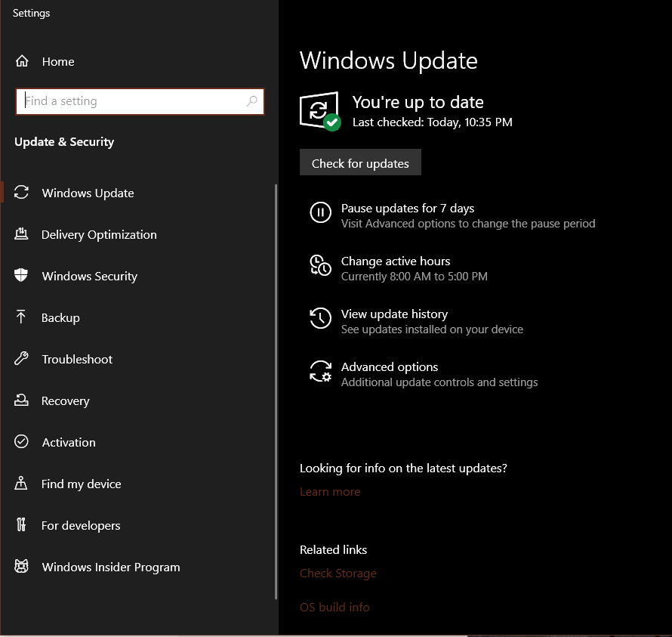Open Find my device via its icon

click(22, 484)
